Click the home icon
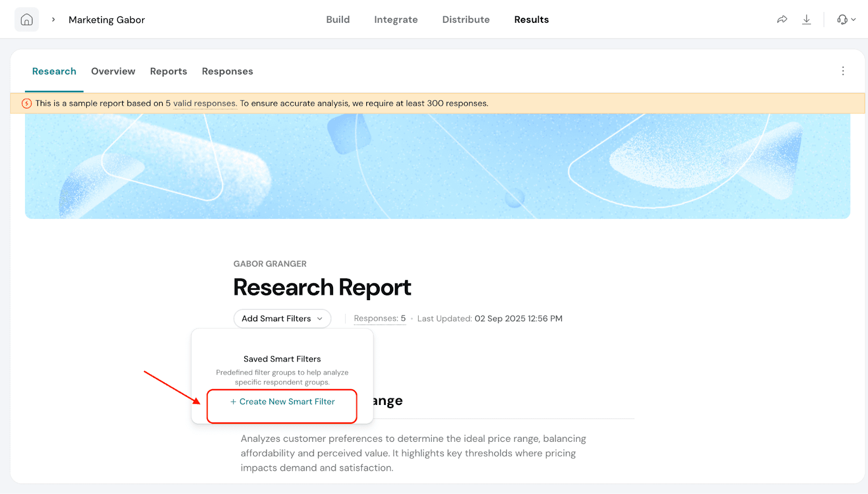 27,20
